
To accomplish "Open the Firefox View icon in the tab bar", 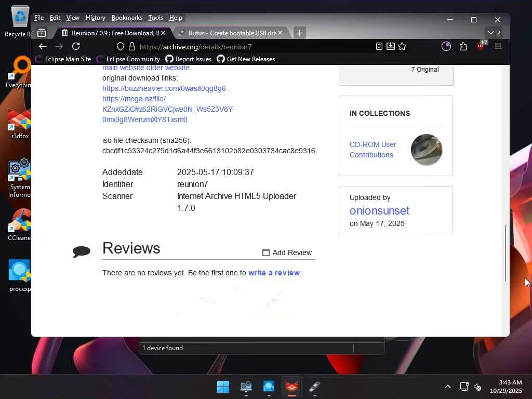I will (x=42, y=33).
